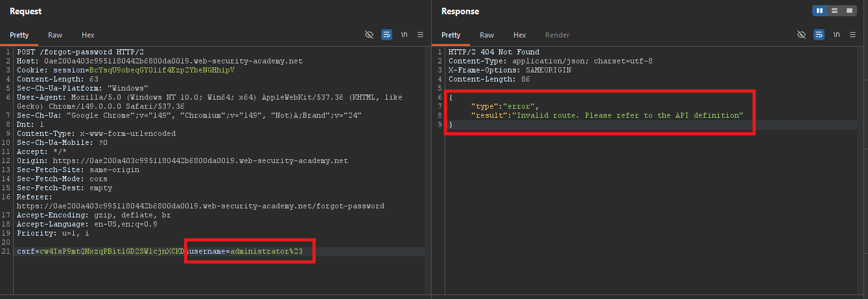
Task: Open Response panel hamburger options menu
Action: pos(852,35)
